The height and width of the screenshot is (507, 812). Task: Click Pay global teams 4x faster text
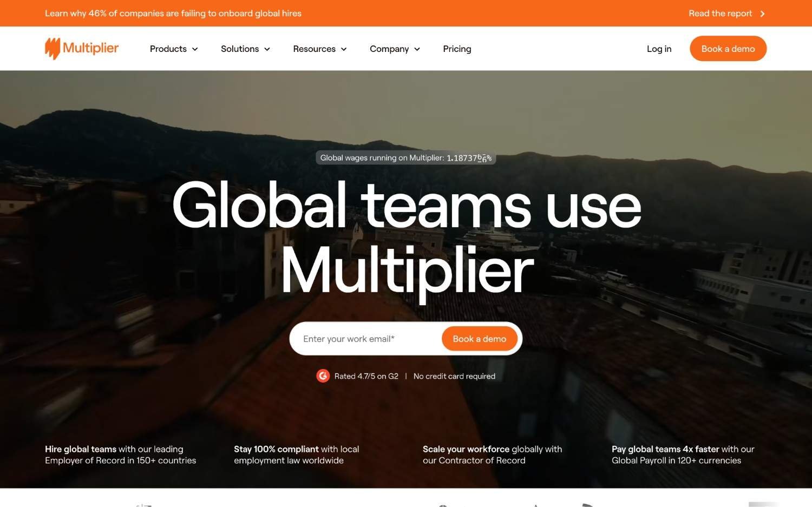point(683,455)
